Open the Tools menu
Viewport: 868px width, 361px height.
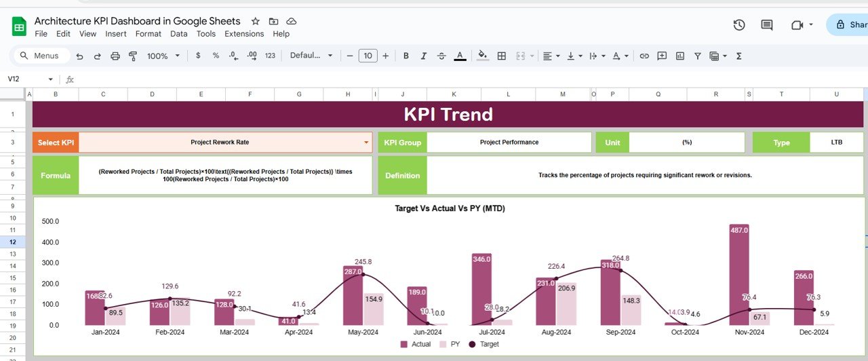[x=206, y=34]
